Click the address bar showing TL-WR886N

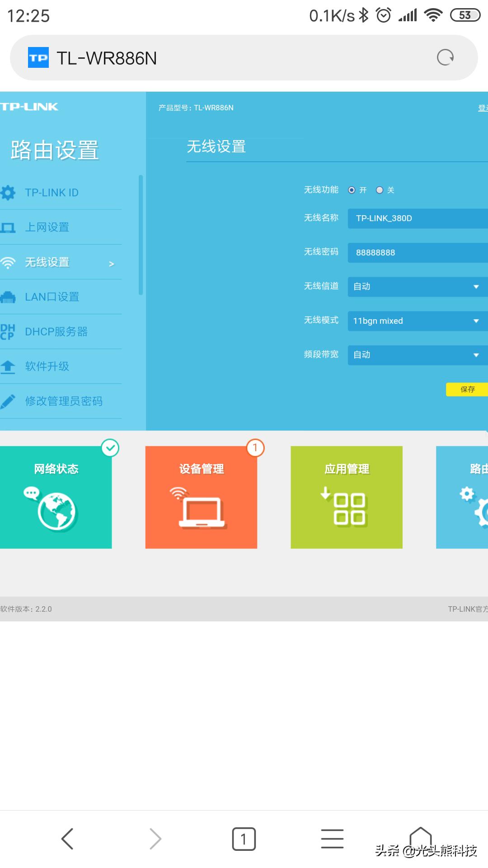(244, 58)
